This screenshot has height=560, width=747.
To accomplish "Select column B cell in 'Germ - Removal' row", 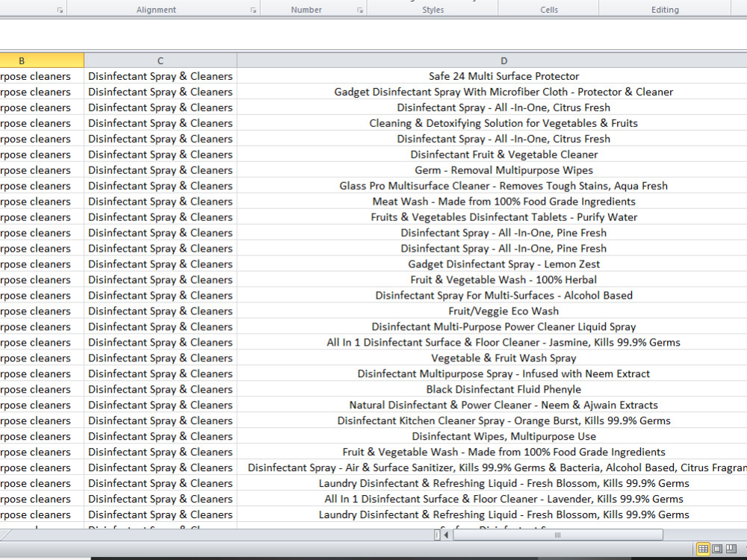I will [x=42, y=170].
